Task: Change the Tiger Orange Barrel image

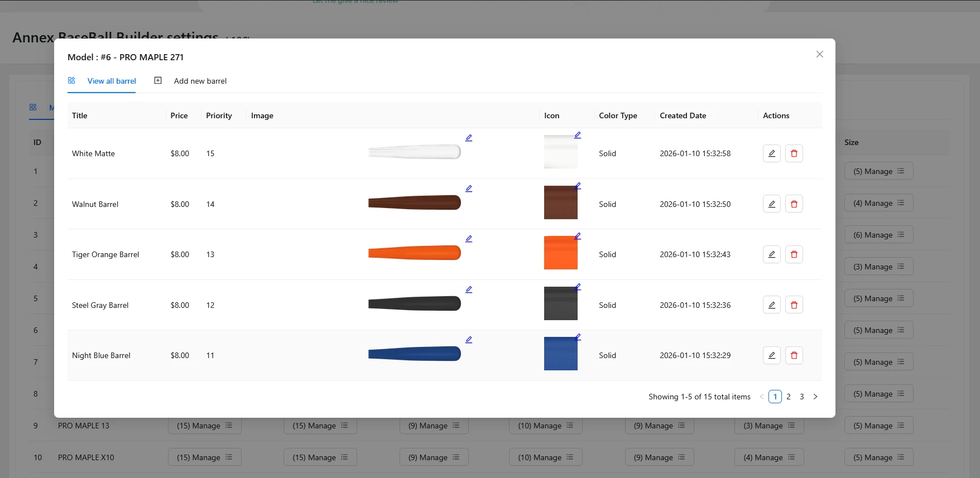Action: (x=469, y=239)
